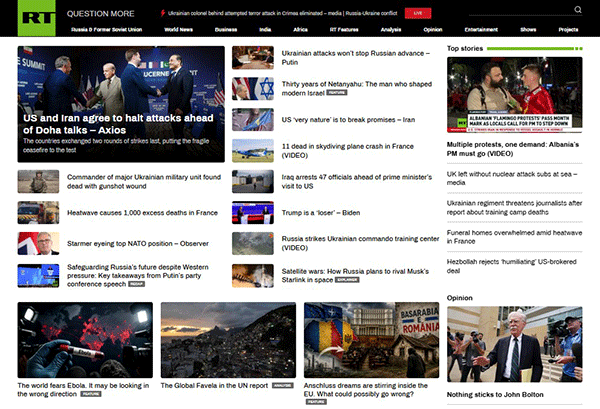Image resolution: width=600 pixels, height=409 pixels.
Task: Open Heatwave causes 1,000 excess deaths story
Action: click(142, 212)
